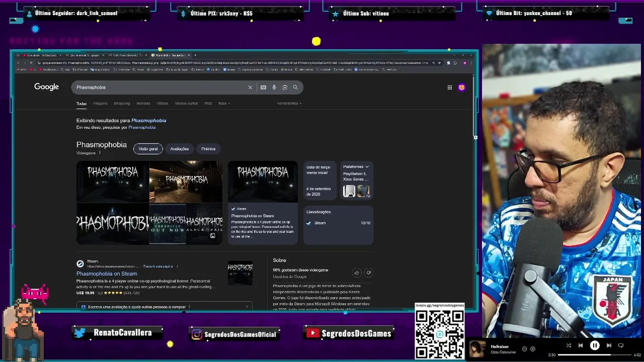
Task: Open Chrome three-dot menu
Action: pos(471,63)
